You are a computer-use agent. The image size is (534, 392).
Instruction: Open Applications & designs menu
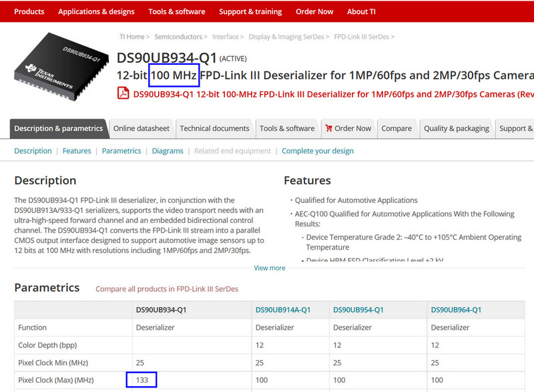pyautogui.click(x=96, y=11)
